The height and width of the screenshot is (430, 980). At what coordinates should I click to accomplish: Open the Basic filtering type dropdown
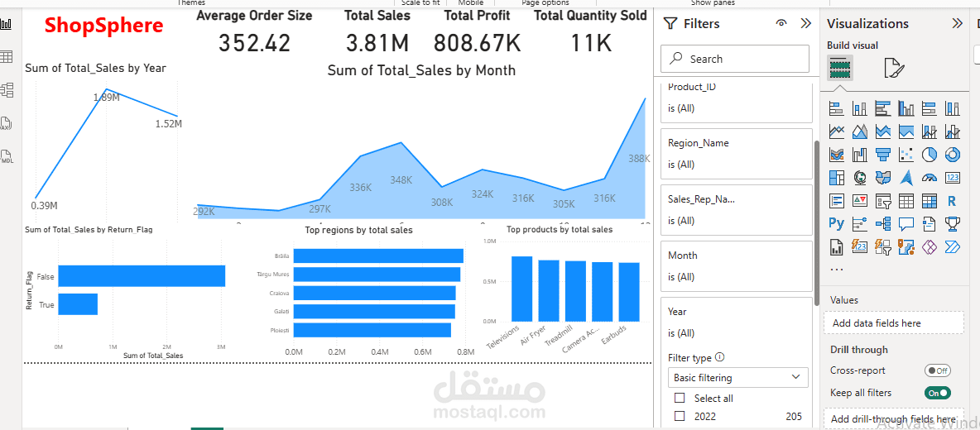pyautogui.click(x=737, y=378)
